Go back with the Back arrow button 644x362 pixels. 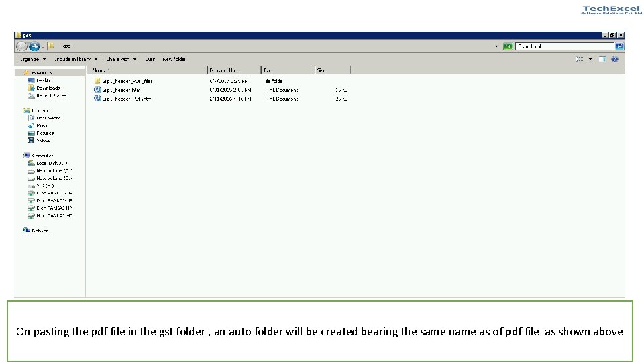(21, 46)
